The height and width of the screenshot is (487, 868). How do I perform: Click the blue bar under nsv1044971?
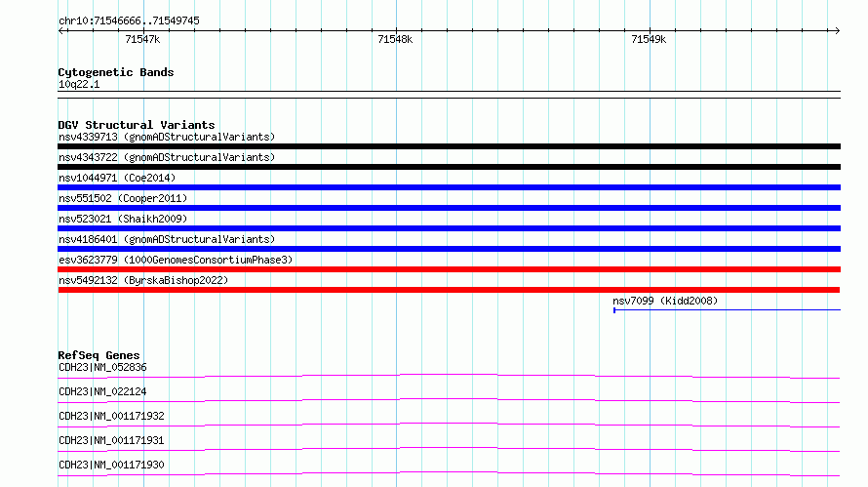pyautogui.click(x=449, y=187)
